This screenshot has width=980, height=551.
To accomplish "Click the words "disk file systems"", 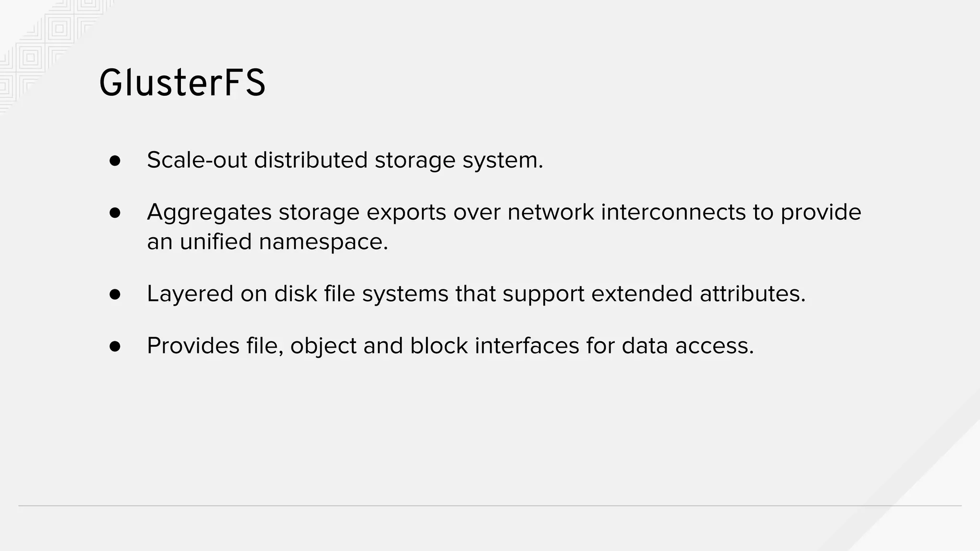I will pos(361,293).
